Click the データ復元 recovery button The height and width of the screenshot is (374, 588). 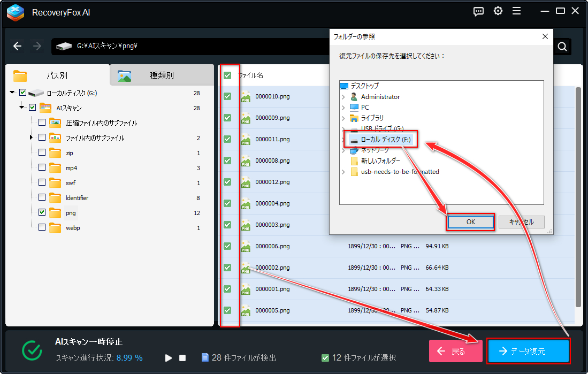[528, 351]
